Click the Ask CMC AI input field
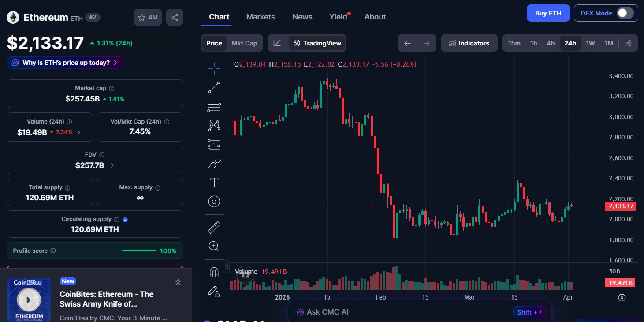 pyautogui.click(x=397, y=312)
